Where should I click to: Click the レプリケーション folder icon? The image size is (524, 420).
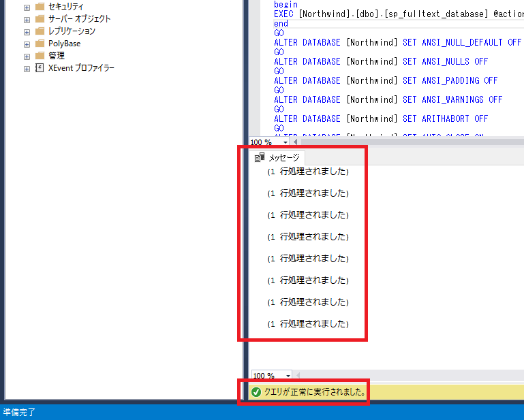40,31
